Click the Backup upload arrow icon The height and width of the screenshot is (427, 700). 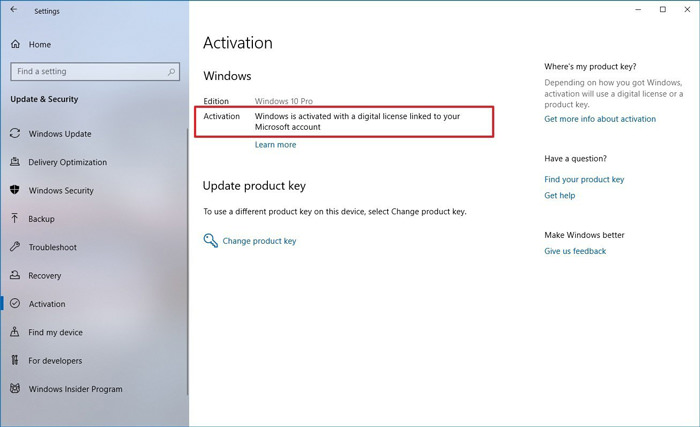(x=16, y=218)
